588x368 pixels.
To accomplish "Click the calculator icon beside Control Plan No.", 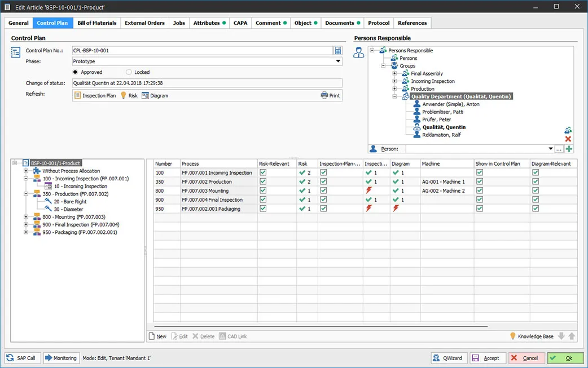I will (x=338, y=51).
